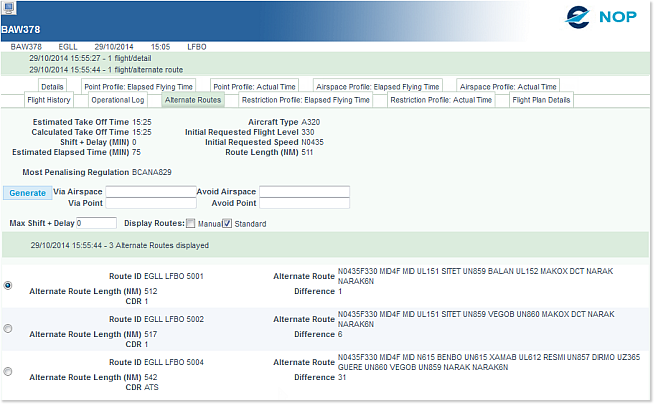Image resolution: width=654 pixels, height=404 pixels.
Task: Select route EGLL LFBO 5004 radio button
Action: [x=9, y=371]
